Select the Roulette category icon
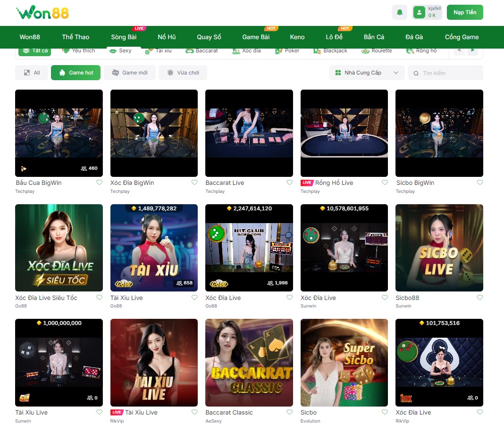Image resolution: width=504 pixels, height=424 pixels. click(x=365, y=50)
